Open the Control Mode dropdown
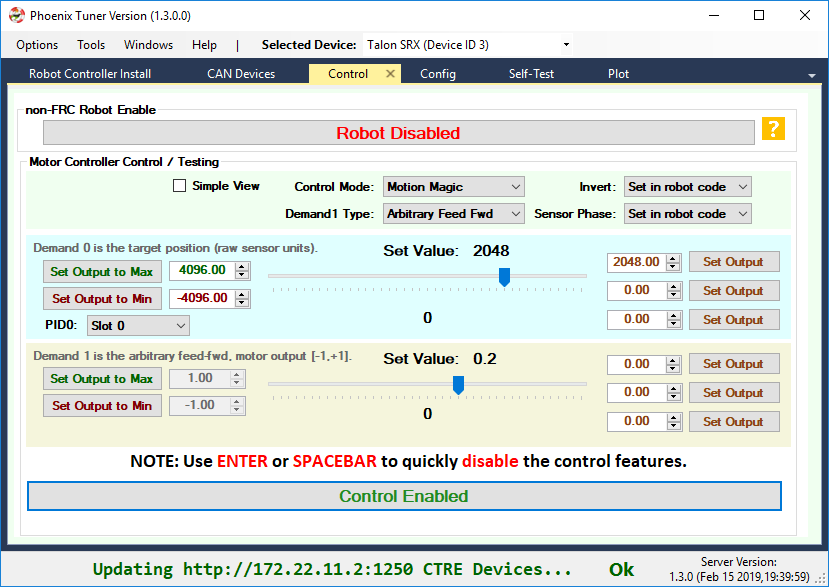The height and width of the screenshot is (587, 829). [454, 187]
